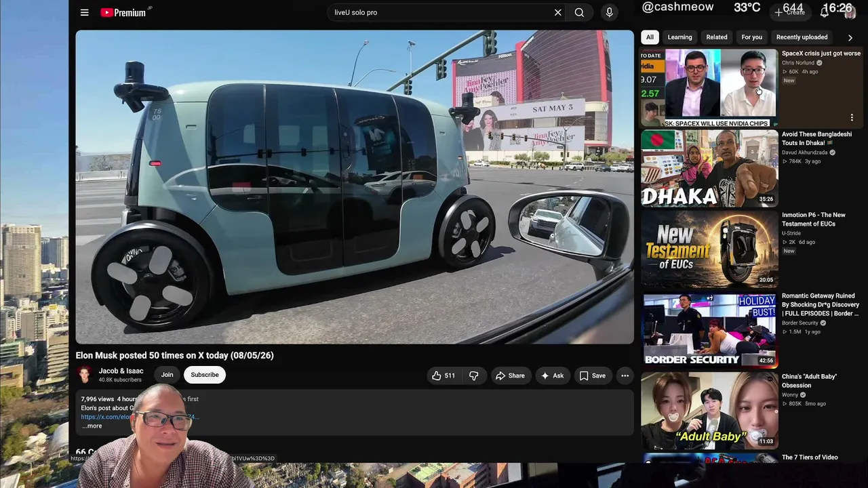Select the 'Recently uploaded' chip
This screenshot has height=488, width=868.
coord(802,37)
